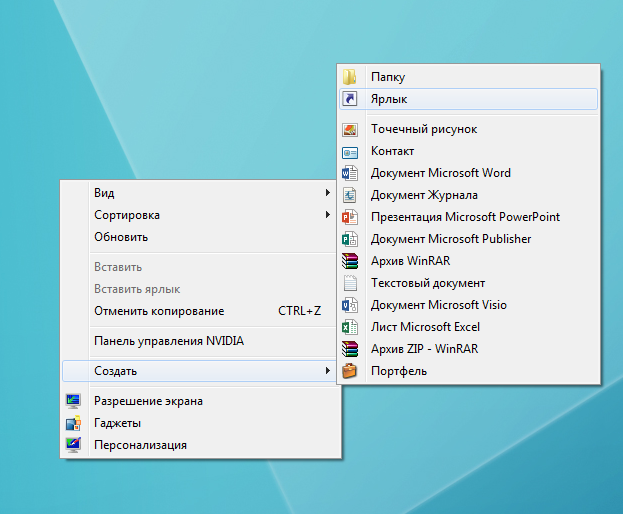
Task: Click the CTRL+Z shortcut text
Action: pos(299,311)
